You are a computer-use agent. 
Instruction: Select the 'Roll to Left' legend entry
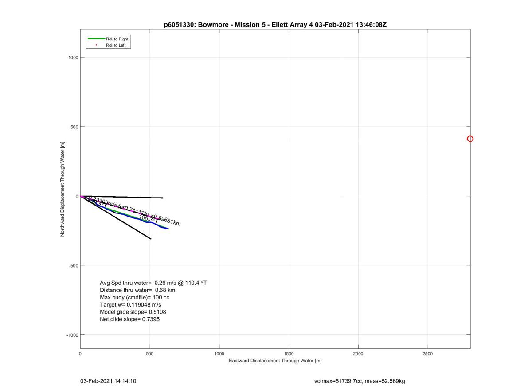(116, 45)
